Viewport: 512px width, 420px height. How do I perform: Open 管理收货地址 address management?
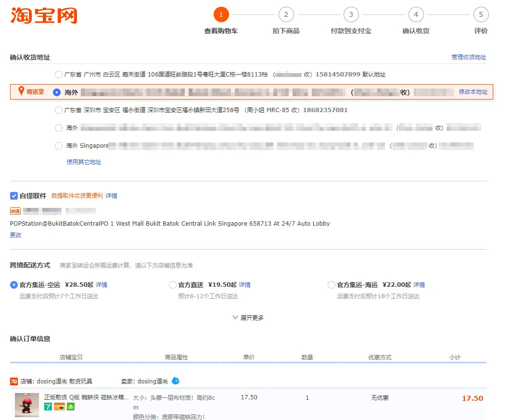pos(469,56)
